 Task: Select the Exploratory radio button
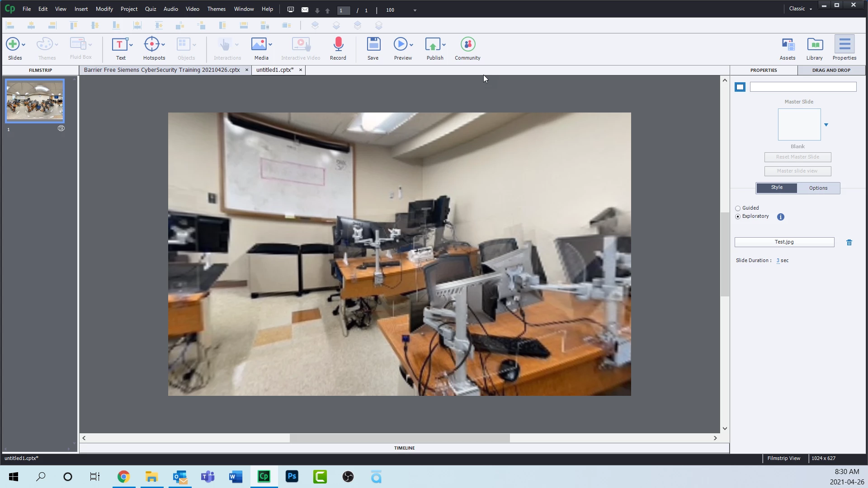pos(738,217)
